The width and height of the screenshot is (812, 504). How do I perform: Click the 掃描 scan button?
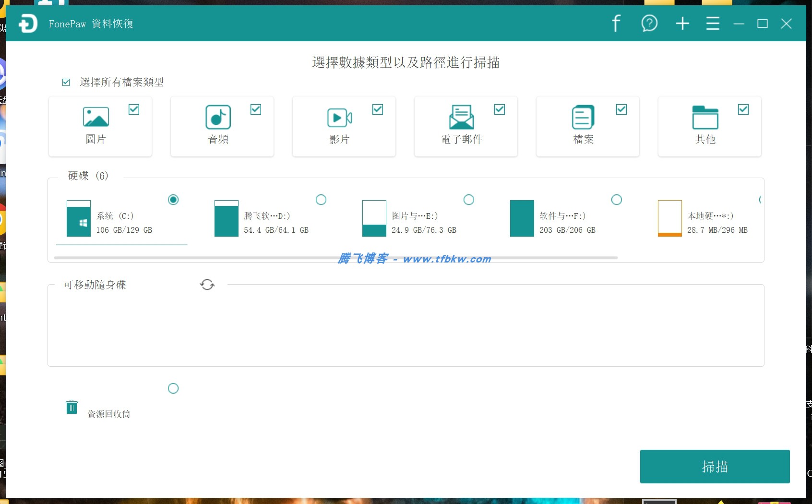715,466
